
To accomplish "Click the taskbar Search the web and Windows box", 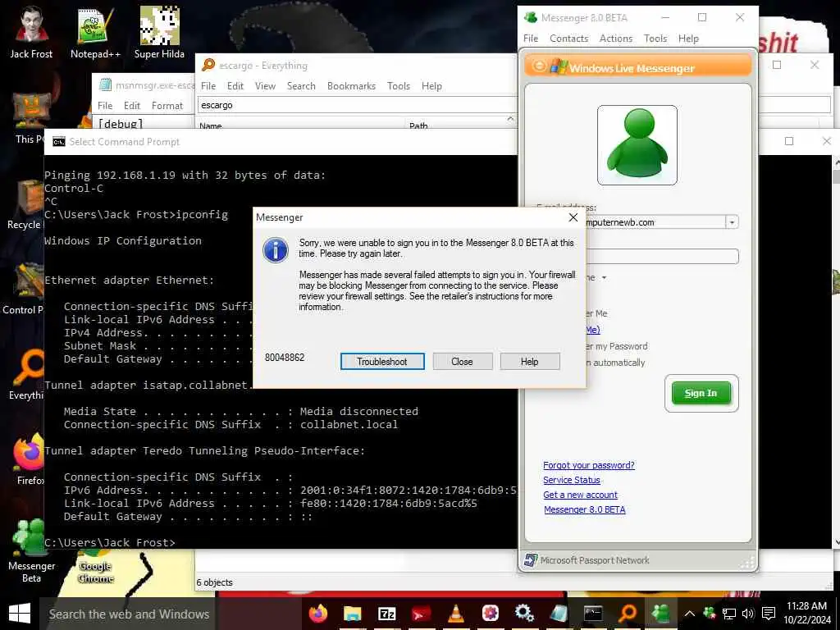I will [x=129, y=614].
